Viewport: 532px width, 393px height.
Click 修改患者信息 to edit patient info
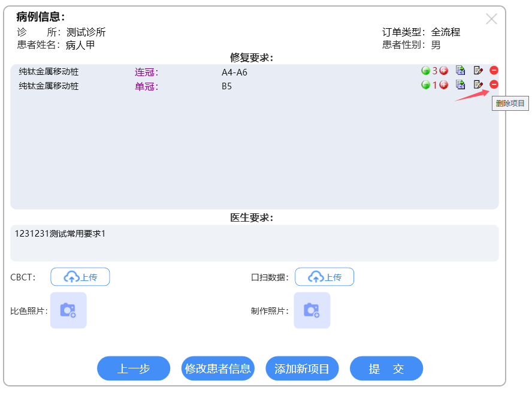pos(218,368)
